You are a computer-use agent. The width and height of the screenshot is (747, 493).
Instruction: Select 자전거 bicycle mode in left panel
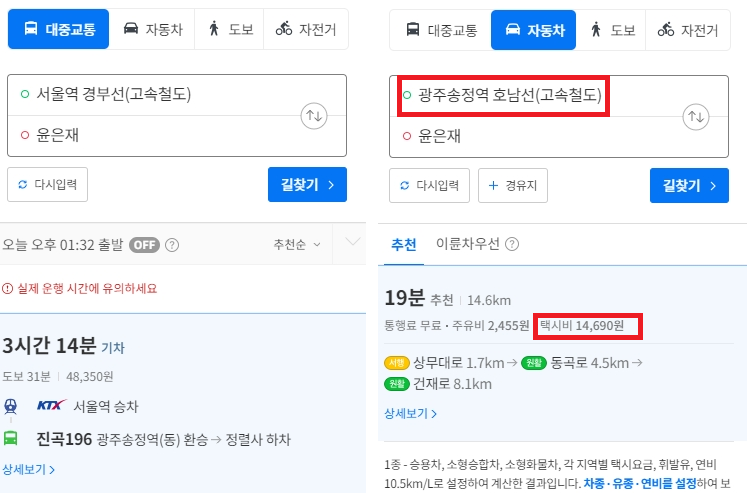point(306,30)
